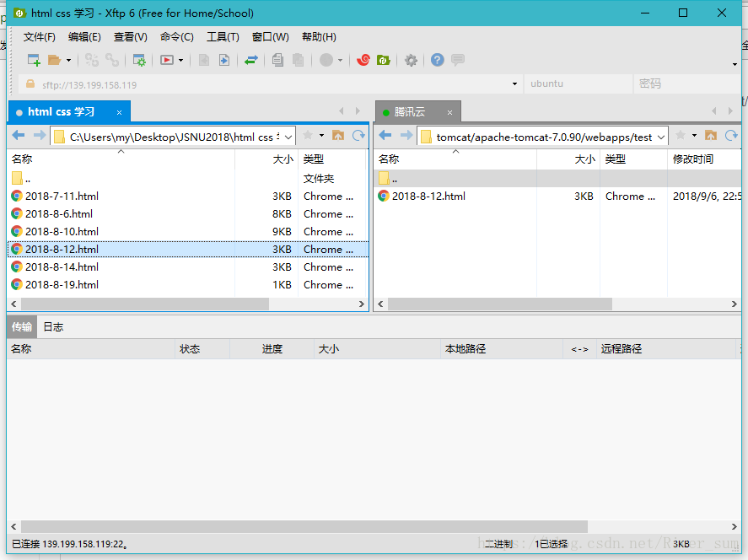
Task: Close the 腾讯云 tab
Action: [449, 112]
